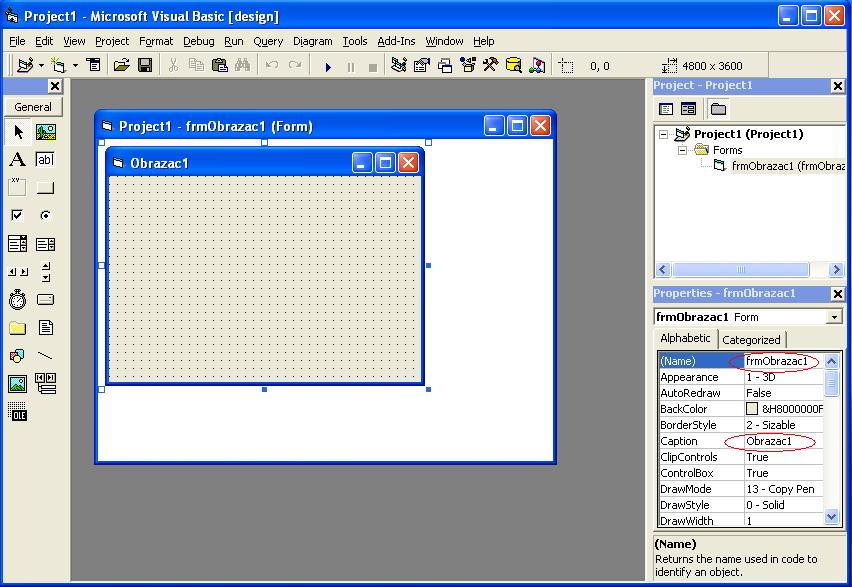The image size is (852, 587).
Task: Select the vertical scrollbar tool
Action: [46, 272]
